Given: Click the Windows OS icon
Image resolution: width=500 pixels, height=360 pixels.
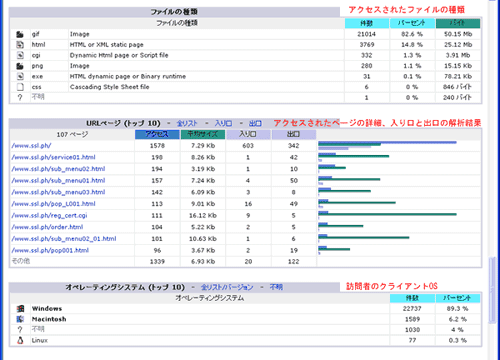Looking at the screenshot, I should click(x=20, y=309).
